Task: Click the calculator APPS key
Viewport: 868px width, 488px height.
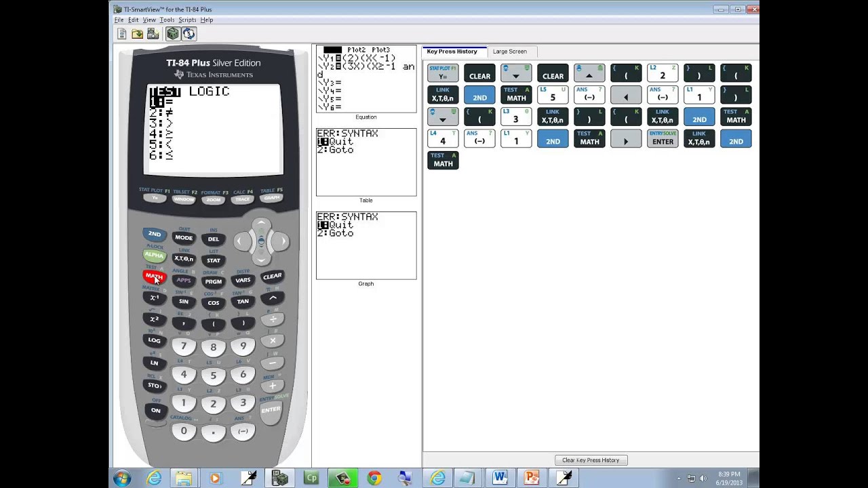Action: coord(184,280)
